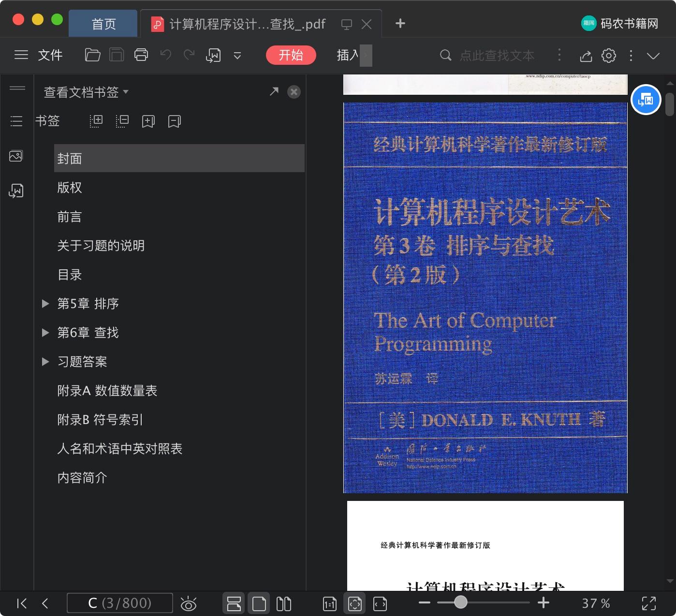The image size is (676, 616).
Task: Set actual size 1:1 zoom
Action: pyautogui.click(x=330, y=604)
